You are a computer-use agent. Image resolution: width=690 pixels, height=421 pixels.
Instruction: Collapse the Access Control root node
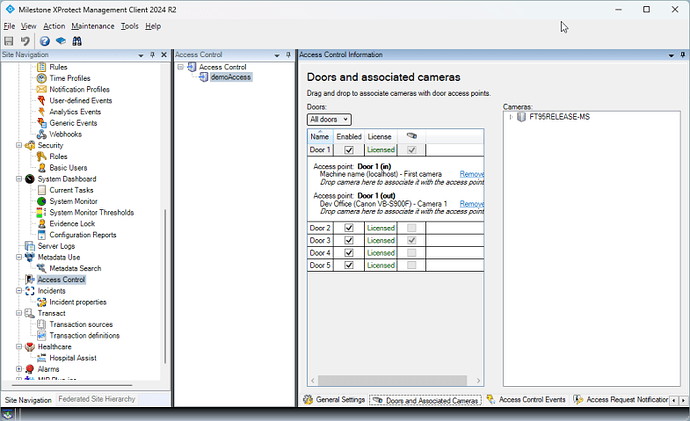point(180,67)
